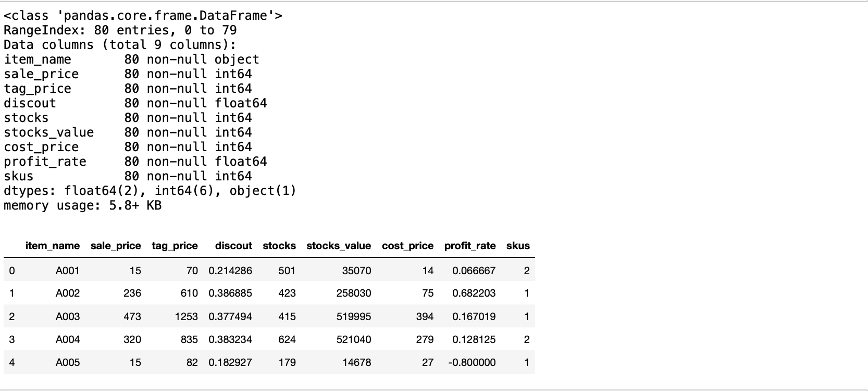Screen dimensions: 868x391
Task: Click stocks value 624
Action: (287, 339)
